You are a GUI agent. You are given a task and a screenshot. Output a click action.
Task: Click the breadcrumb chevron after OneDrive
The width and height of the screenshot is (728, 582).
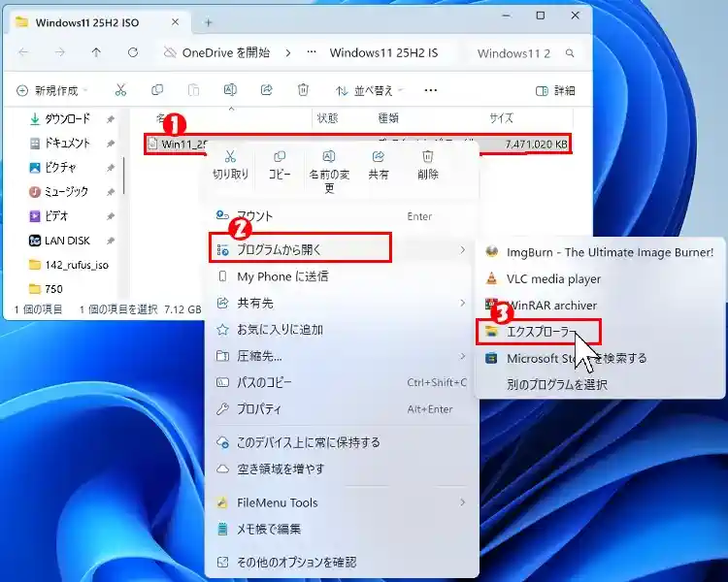point(288,53)
